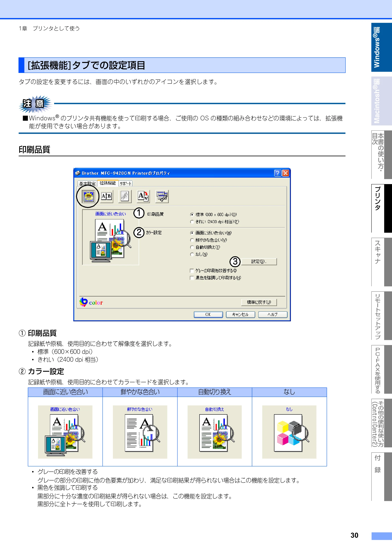
Task: Open the page setting A-arrow icon
Action: coord(143,196)
